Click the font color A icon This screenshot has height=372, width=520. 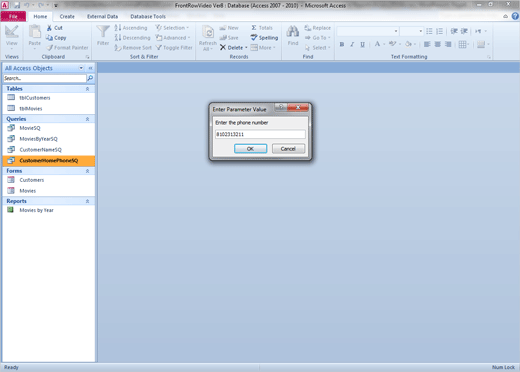point(377,44)
